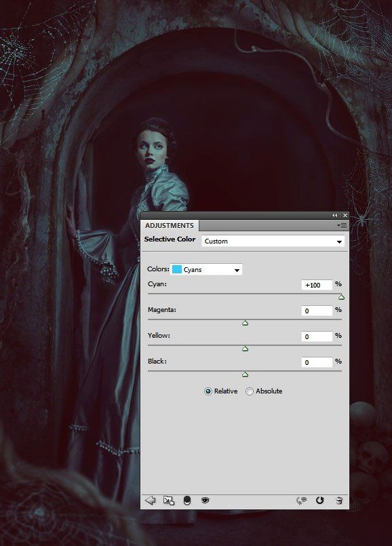The width and height of the screenshot is (392, 546).
Task: Click the Magenta slider handle
Action: click(245, 323)
